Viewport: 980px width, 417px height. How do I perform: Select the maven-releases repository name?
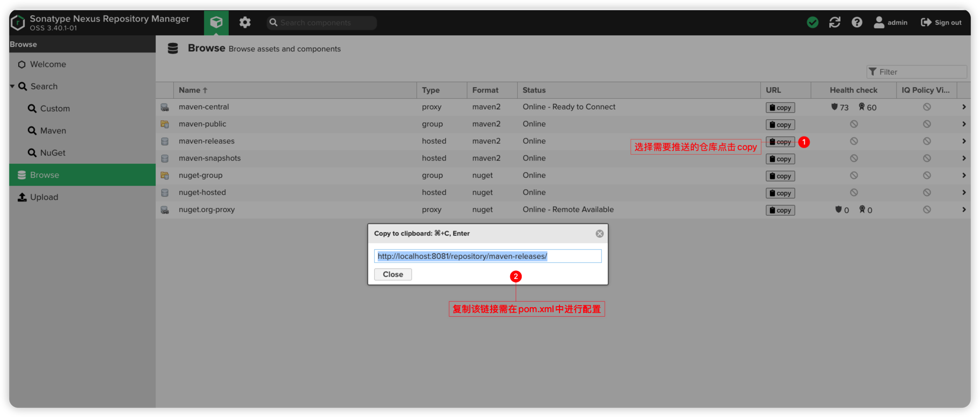(206, 141)
